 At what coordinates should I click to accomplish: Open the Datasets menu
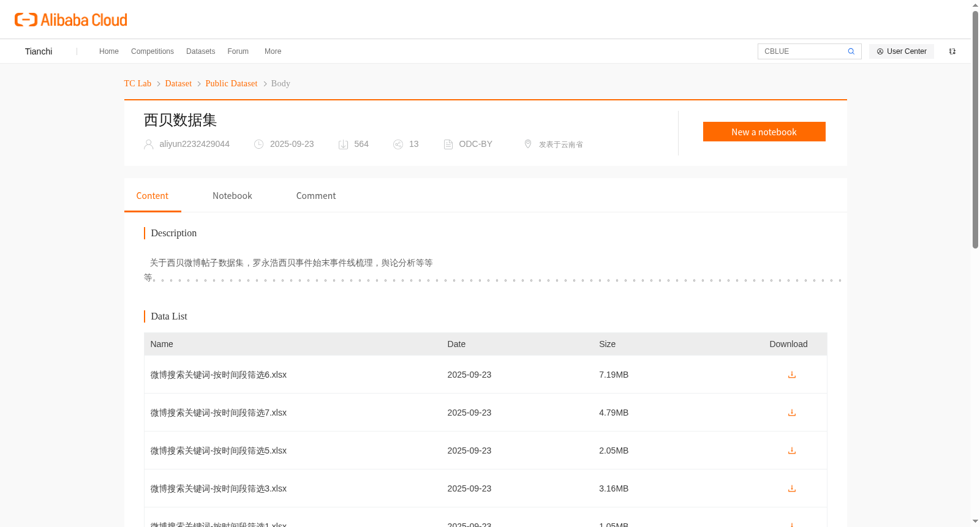point(200,51)
